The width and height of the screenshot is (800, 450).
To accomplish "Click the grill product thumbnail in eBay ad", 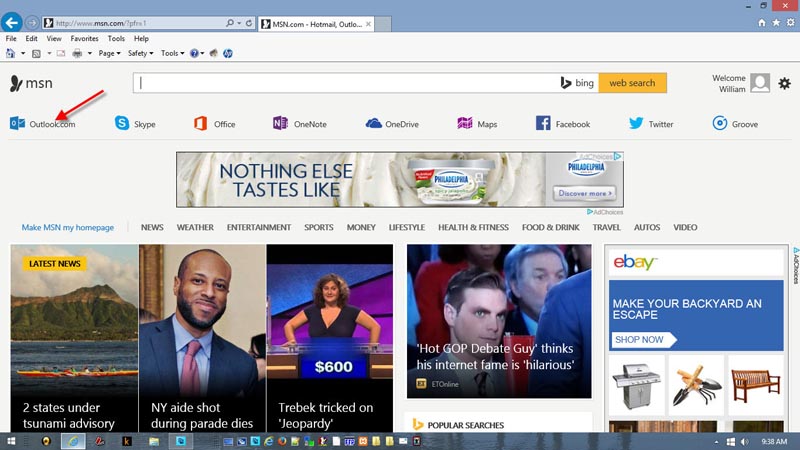I will [636, 385].
